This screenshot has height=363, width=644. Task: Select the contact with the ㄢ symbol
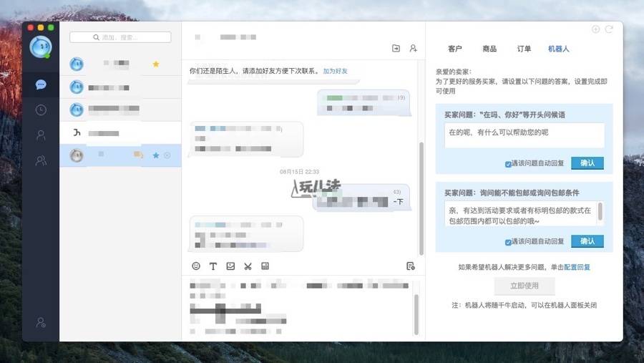click(120, 132)
